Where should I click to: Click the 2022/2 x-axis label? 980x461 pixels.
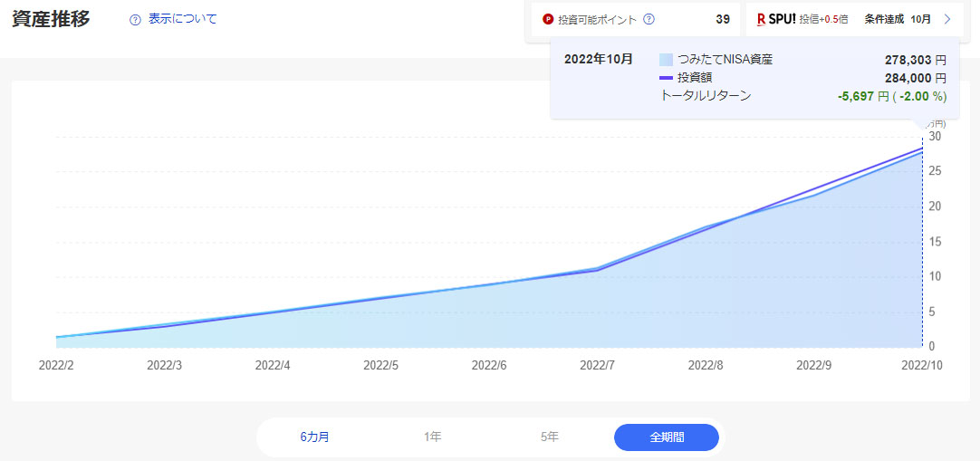56,366
